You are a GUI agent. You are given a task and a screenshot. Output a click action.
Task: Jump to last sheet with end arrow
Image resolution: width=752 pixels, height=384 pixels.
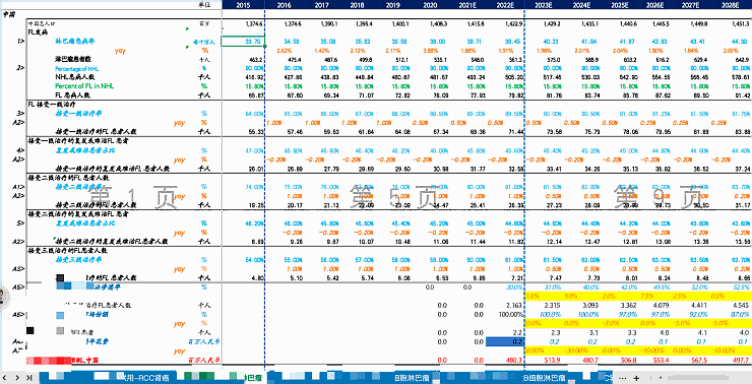30,378
